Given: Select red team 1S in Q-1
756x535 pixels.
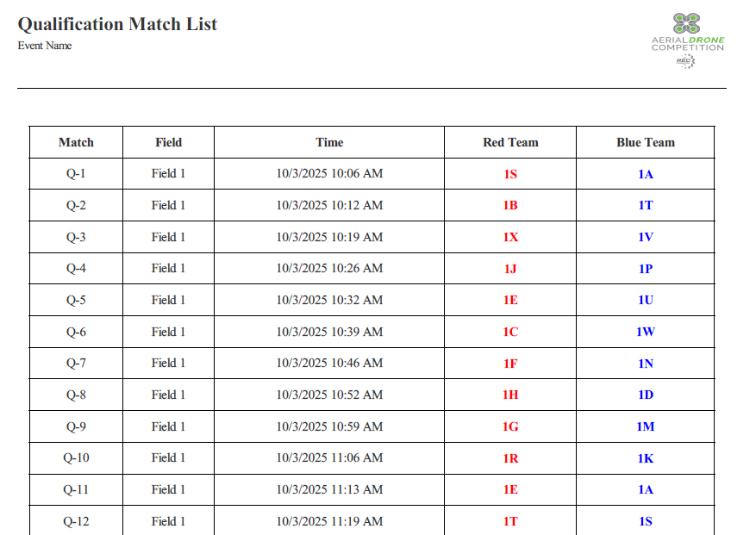Looking at the screenshot, I should click(x=510, y=174).
